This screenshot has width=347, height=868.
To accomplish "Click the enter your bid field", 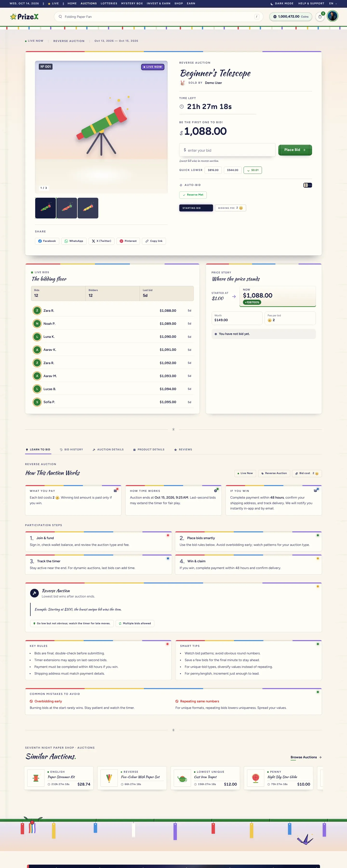I will [227, 150].
